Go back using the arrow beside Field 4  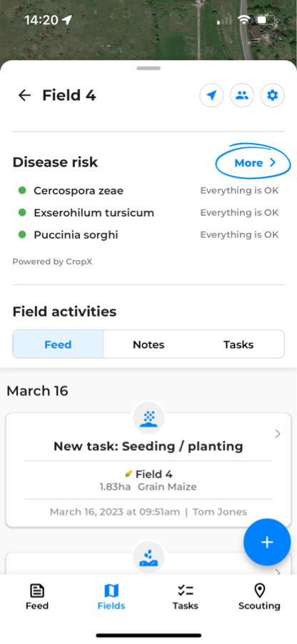24,95
